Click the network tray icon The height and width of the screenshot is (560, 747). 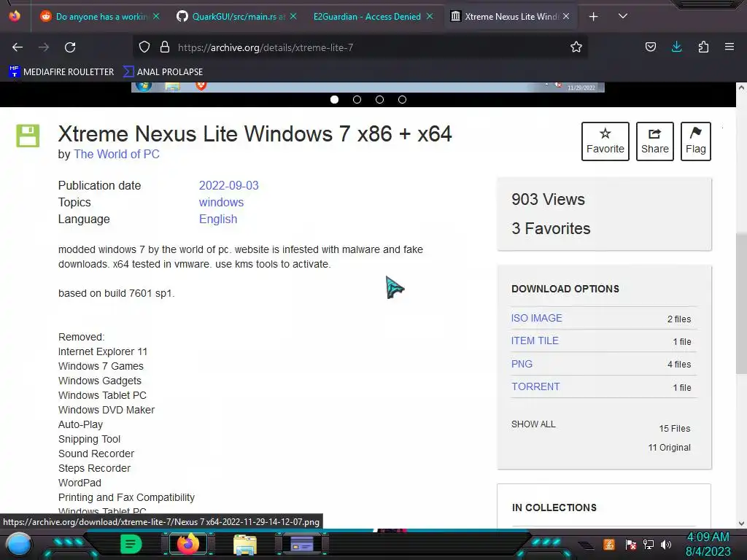649,544
